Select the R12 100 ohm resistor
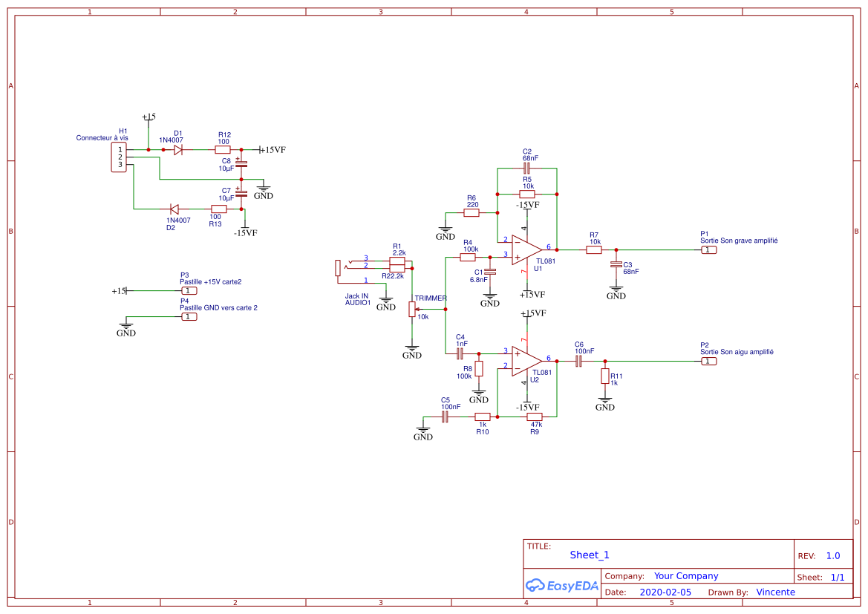The image size is (868, 614). click(223, 150)
